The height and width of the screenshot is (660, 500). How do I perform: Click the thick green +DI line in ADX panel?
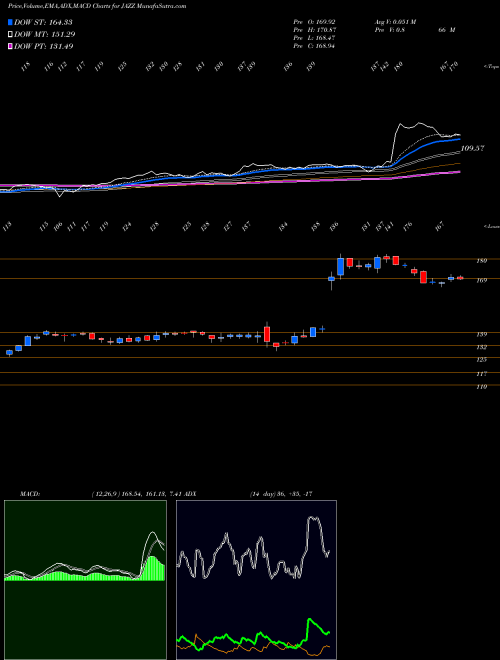pos(310,620)
